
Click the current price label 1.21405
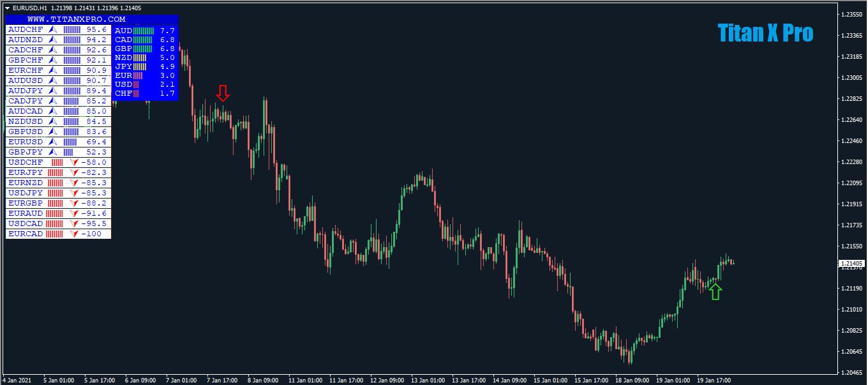click(852, 264)
